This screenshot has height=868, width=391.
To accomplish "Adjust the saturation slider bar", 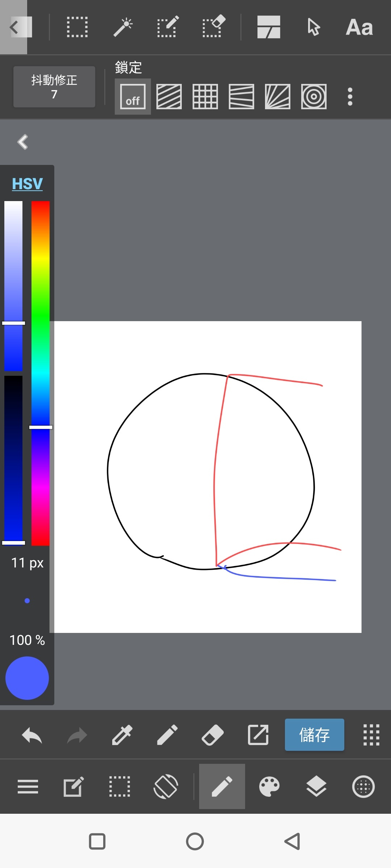I will click(x=13, y=286).
